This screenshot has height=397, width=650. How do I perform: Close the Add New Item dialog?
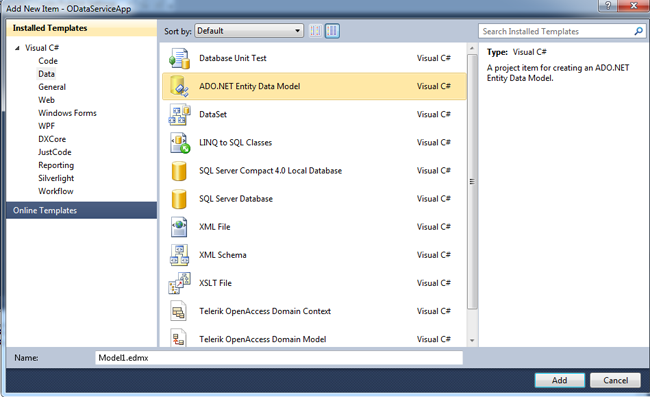[633, 5]
